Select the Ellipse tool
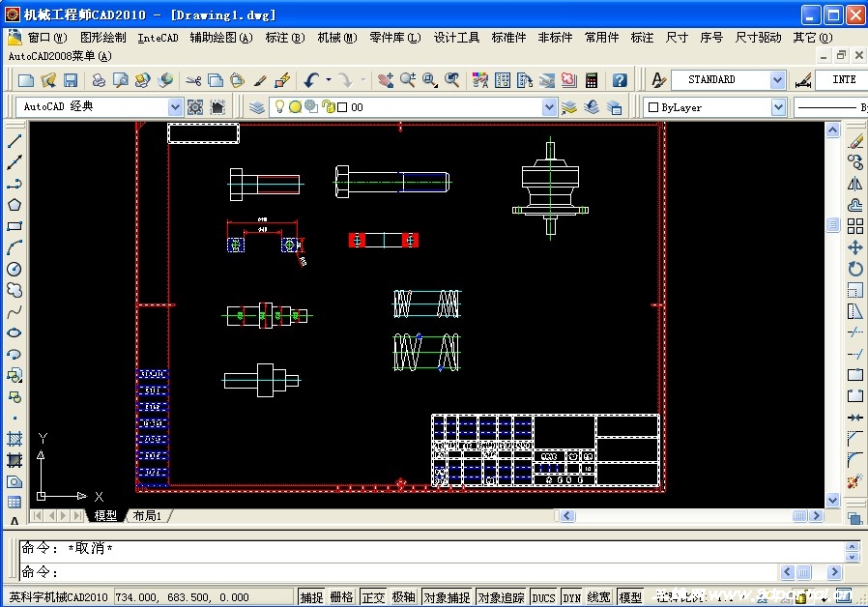The width and height of the screenshot is (868, 607). (14, 332)
